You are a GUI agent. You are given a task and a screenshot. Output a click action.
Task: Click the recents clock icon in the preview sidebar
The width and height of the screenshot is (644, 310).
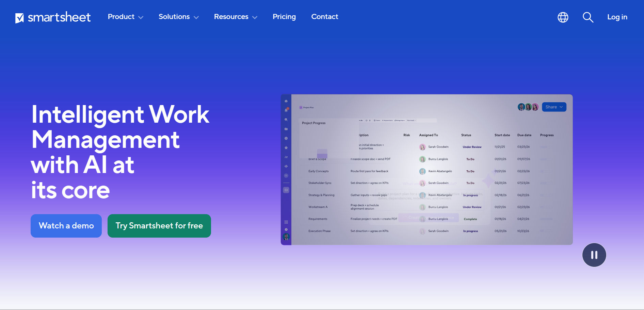click(286, 138)
